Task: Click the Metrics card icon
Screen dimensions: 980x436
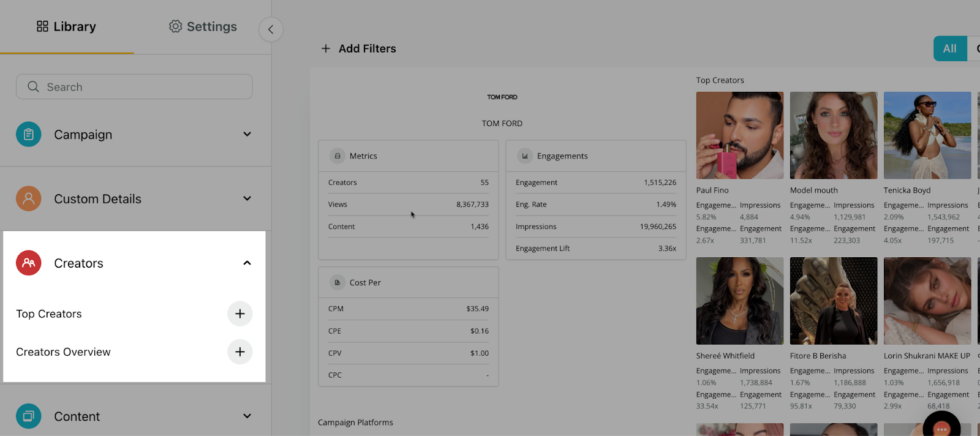Action: 337,156
